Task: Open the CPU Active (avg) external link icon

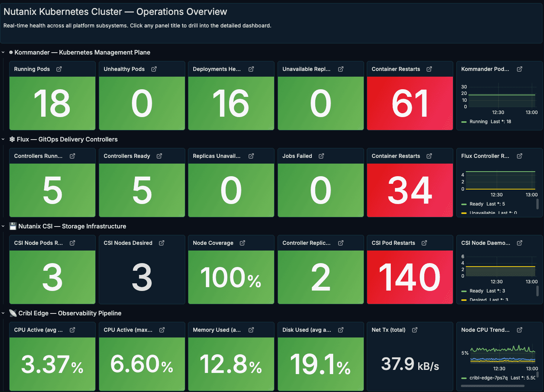Action: tap(72, 330)
